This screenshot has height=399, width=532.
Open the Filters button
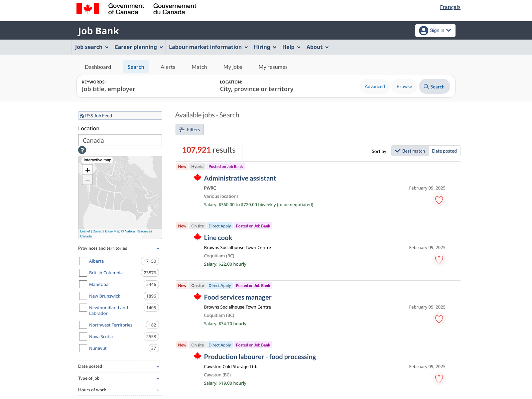click(x=190, y=130)
